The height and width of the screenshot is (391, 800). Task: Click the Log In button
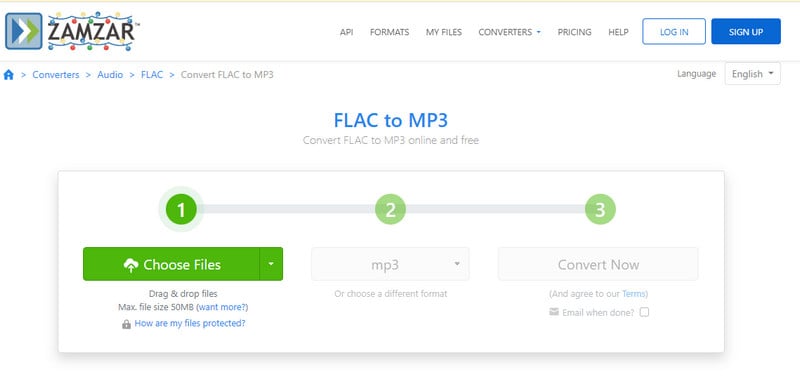tap(674, 32)
